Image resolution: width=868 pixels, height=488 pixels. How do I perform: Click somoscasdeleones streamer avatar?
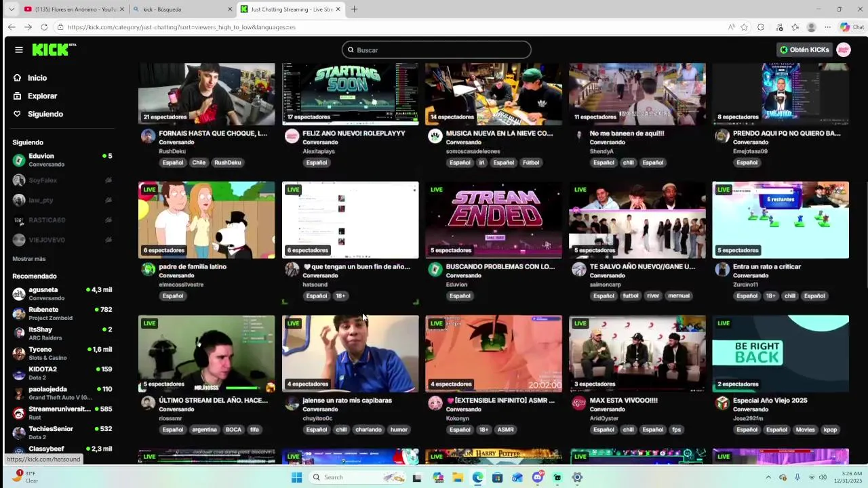coord(435,136)
